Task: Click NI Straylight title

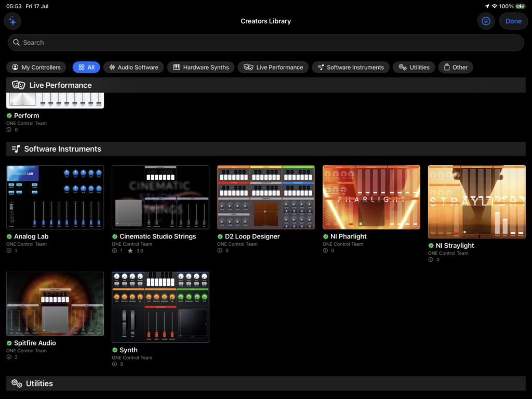Action: point(455,246)
